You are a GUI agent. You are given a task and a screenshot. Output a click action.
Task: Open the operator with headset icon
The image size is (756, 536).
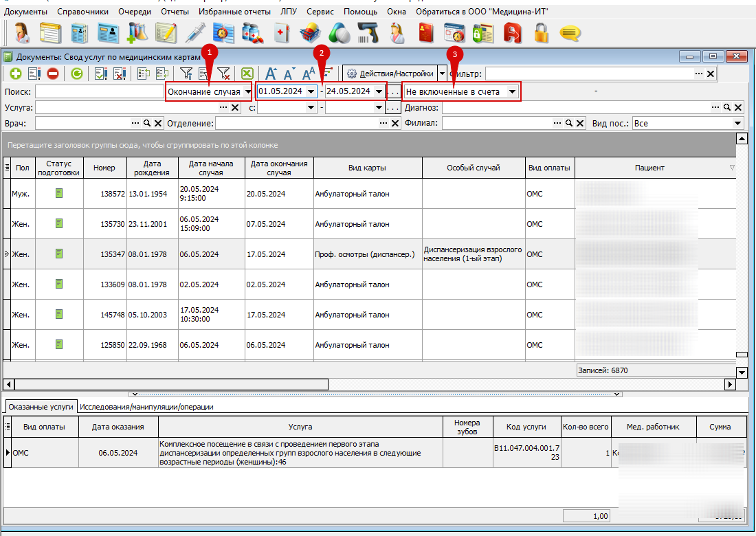pos(22,34)
